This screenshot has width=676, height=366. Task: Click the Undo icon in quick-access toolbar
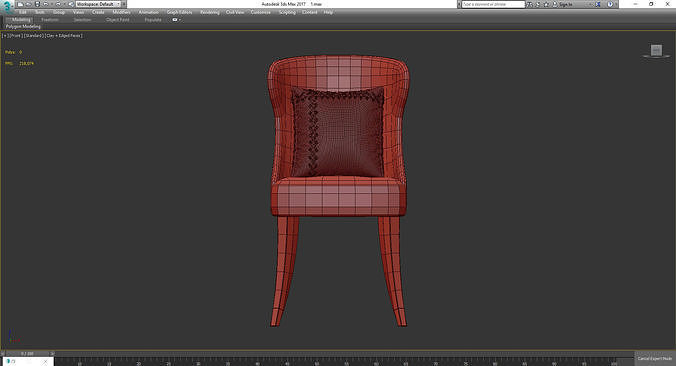coord(45,4)
